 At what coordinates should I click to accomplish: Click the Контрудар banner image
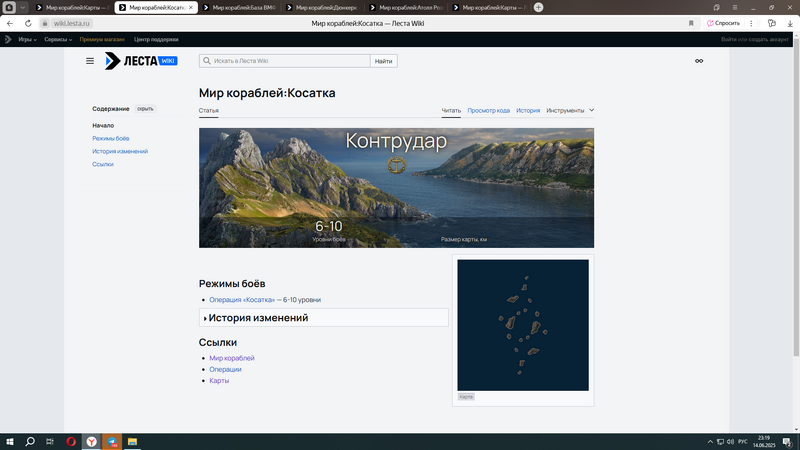396,188
